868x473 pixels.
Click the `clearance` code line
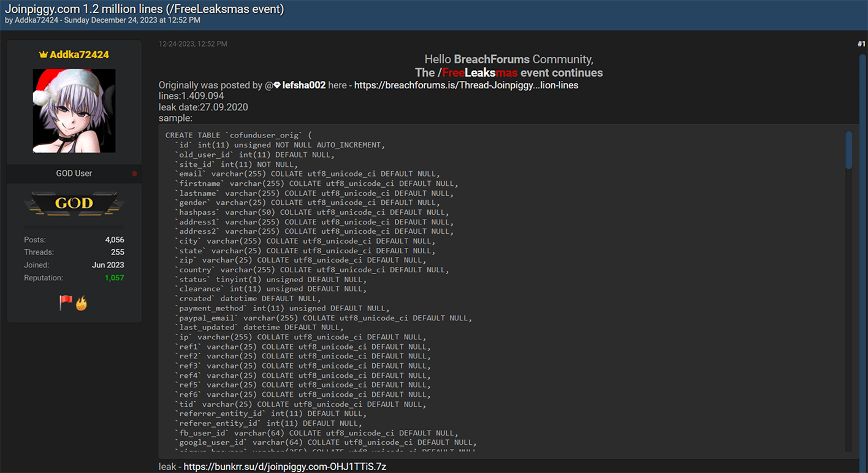(271, 289)
